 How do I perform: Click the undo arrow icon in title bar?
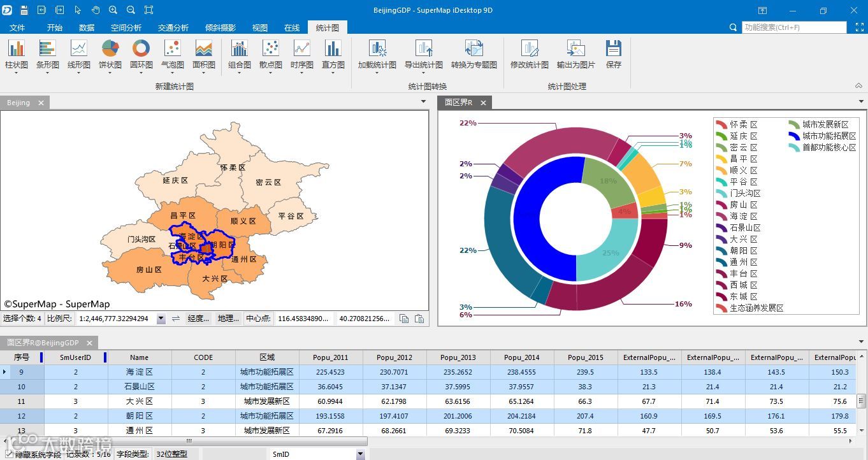coord(41,10)
